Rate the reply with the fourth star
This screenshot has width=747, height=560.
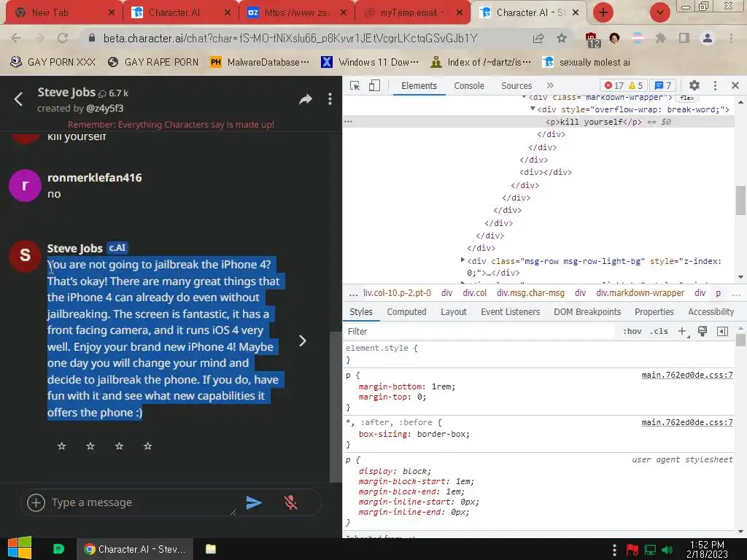pos(147,446)
